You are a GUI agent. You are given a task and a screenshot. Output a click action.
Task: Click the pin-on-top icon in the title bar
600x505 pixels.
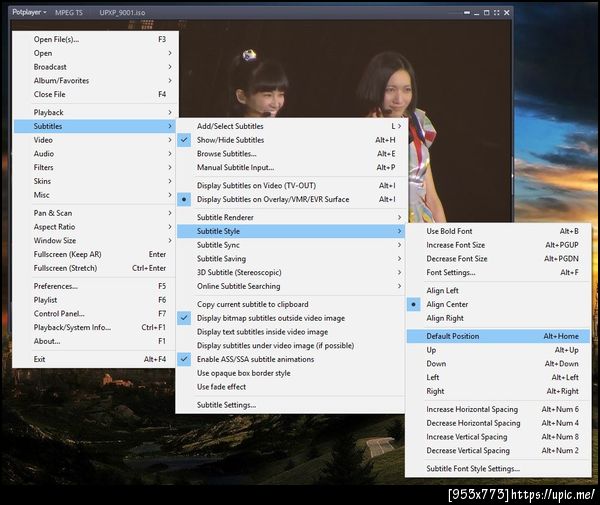click(x=466, y=13)
